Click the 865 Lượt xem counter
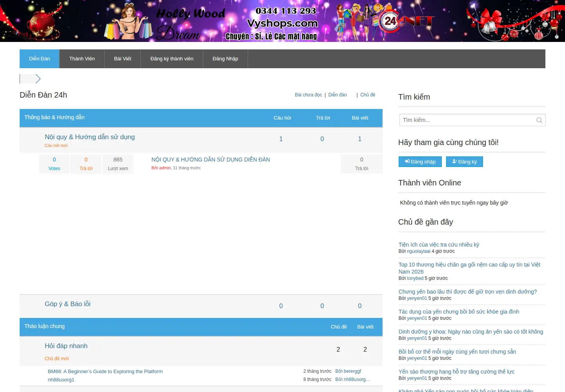The width and height of the screenshot is (565, 392). click(x=118, y=164)
